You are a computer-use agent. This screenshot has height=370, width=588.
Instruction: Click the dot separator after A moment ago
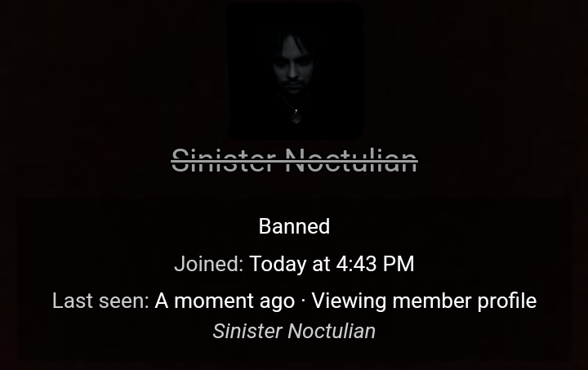click(x=303, y=301)
